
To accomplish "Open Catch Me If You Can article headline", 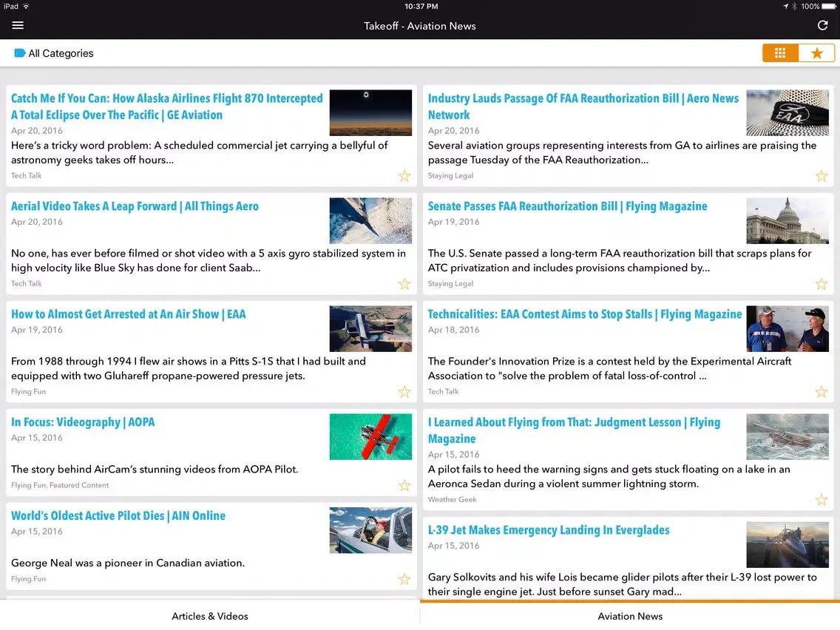I will pos(166,106).
